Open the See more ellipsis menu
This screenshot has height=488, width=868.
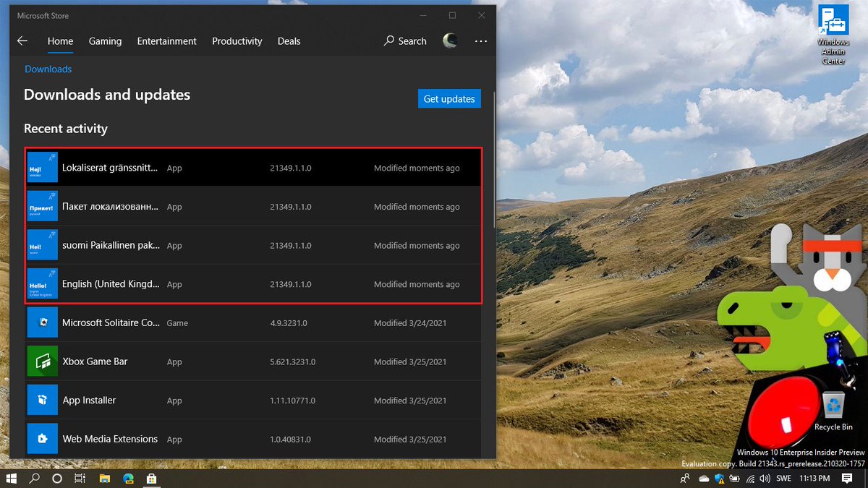pos(481,41)
